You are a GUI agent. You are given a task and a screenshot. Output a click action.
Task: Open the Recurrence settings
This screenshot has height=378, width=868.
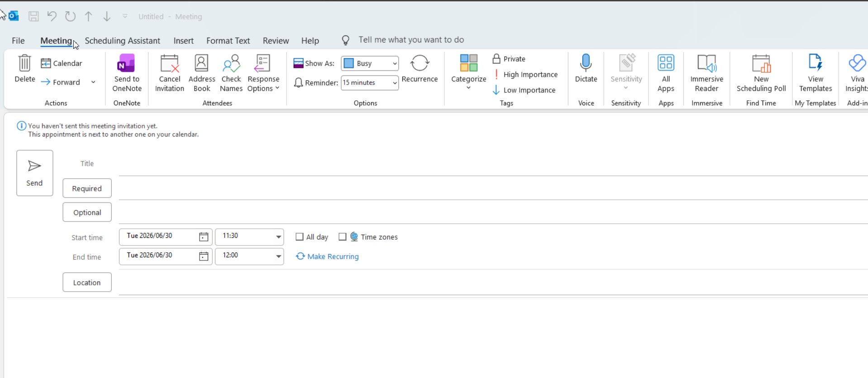coord(420,69)
